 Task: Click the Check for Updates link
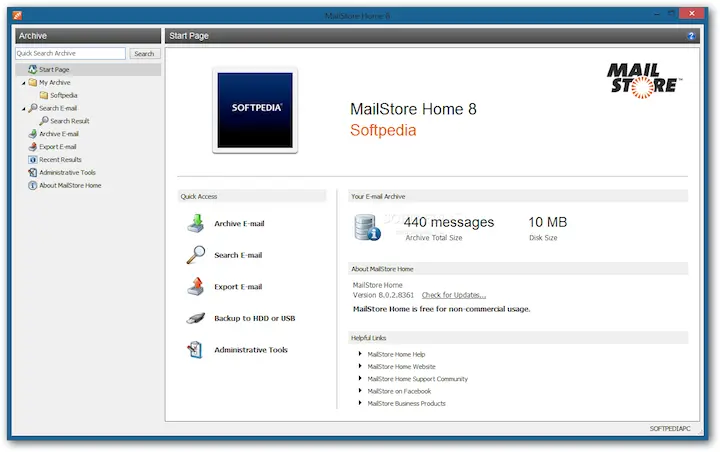coord(454,295)
